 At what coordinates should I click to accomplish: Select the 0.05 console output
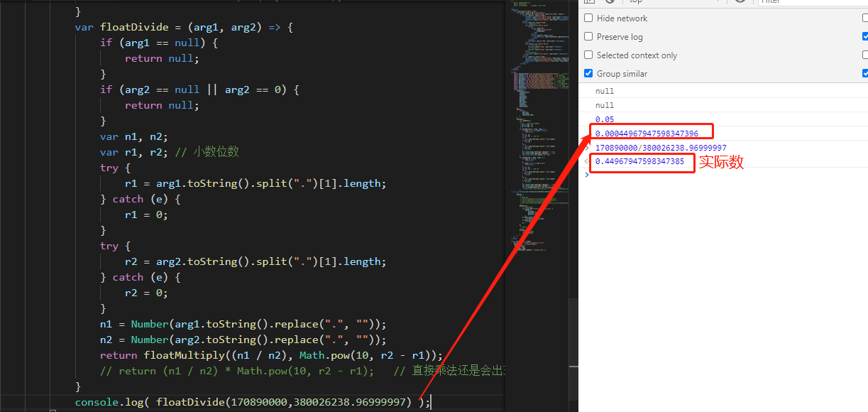(x=605, y=119)
